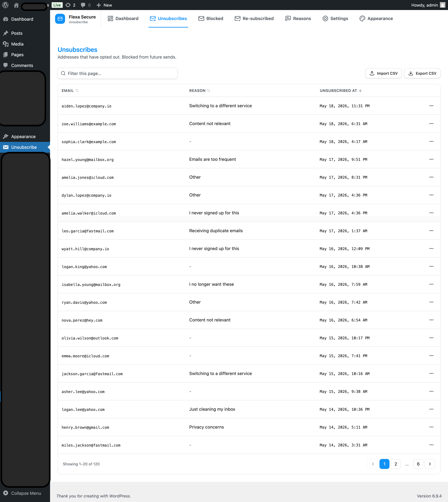Go to page 2 in pagination

(396, 464)
